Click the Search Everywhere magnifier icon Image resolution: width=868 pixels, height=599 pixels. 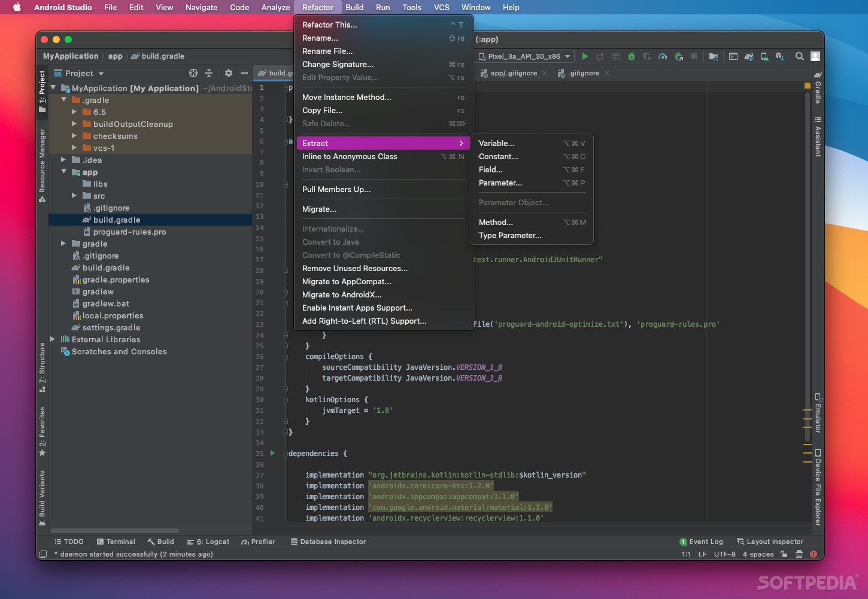(800, 56)
